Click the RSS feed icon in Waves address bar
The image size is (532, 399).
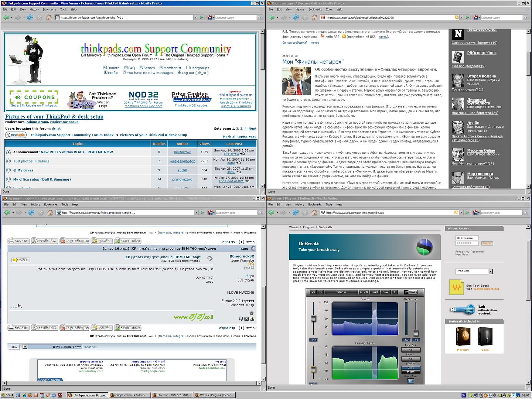click(457, 212)
